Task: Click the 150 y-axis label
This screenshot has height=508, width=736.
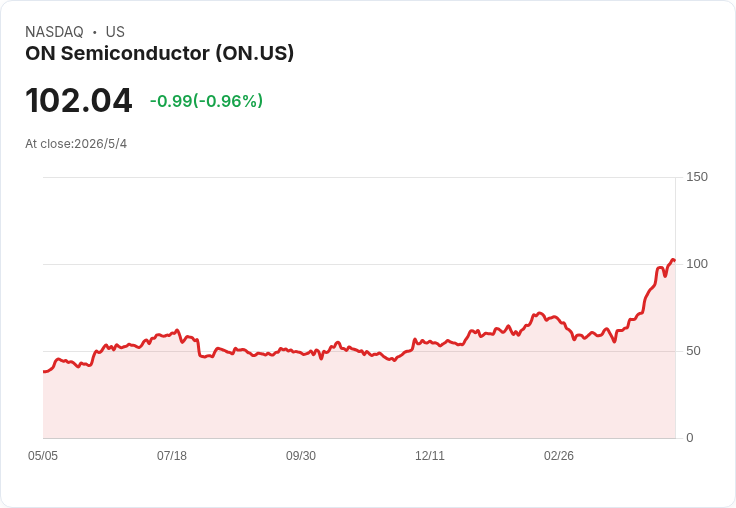Action: [x=697, y=177]
